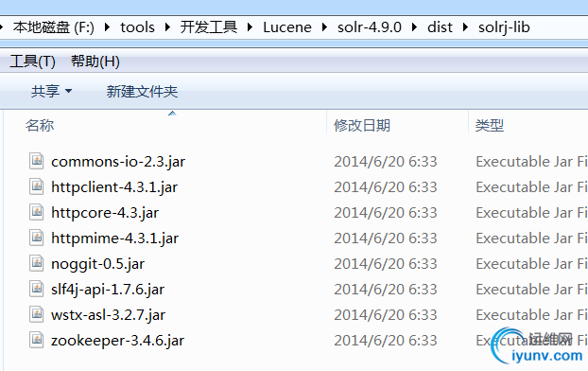588x371 pixels.
Task: Click modified date of httpclient-4.3.1.jar
Action: [386, 187]
